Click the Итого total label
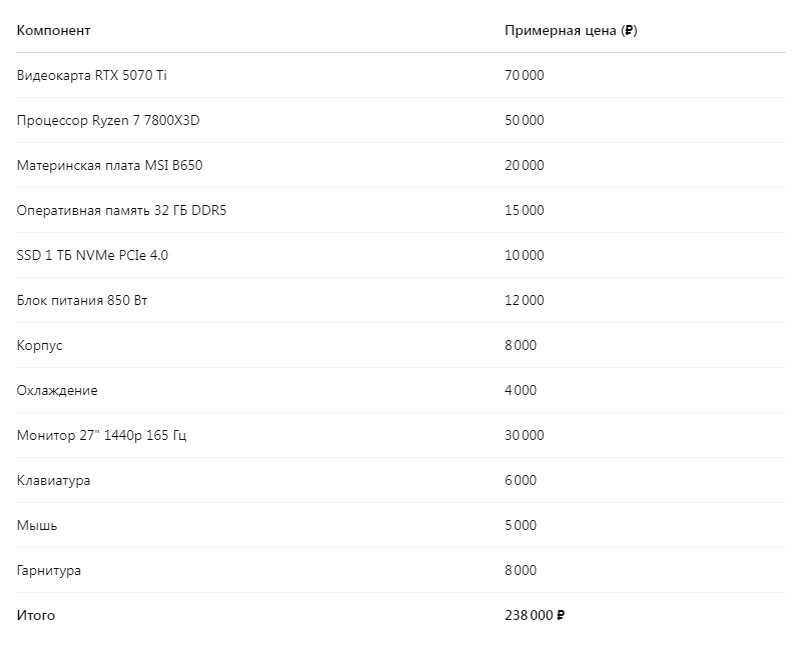 click(36, 615)
